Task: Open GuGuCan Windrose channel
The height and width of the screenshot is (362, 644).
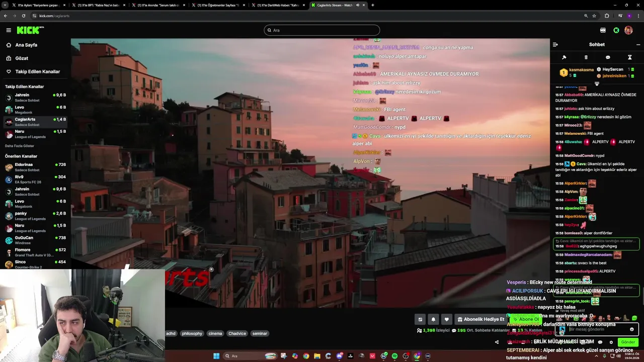Action: point(35,240)
